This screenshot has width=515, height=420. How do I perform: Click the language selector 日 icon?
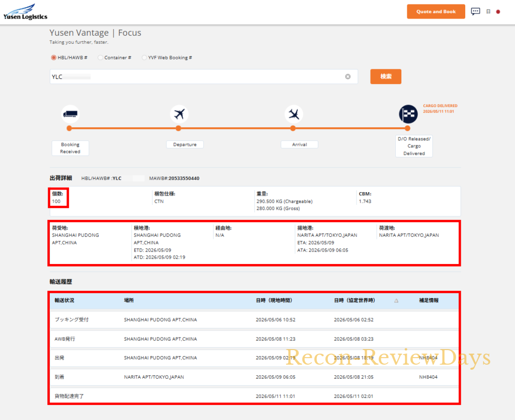pos(488,12)
